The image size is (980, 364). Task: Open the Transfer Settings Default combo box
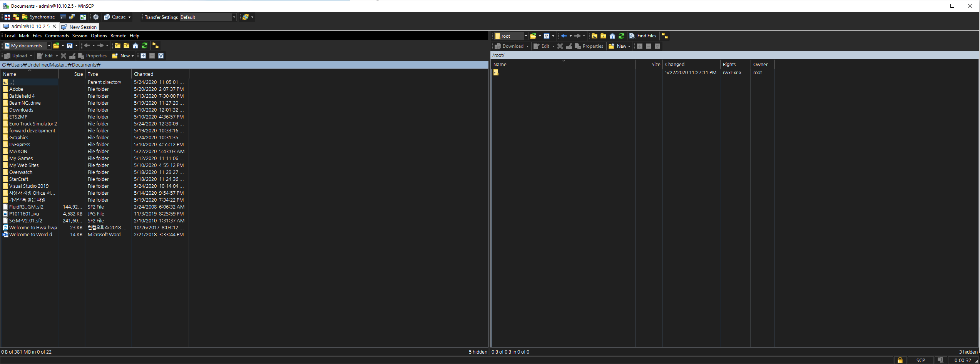coord(208,17)
